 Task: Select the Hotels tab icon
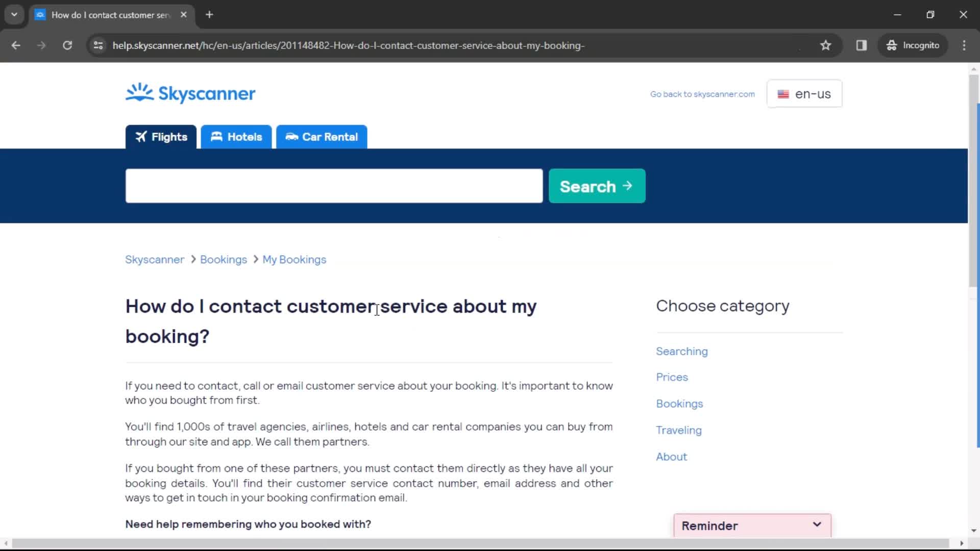click(x=217, y=137)
